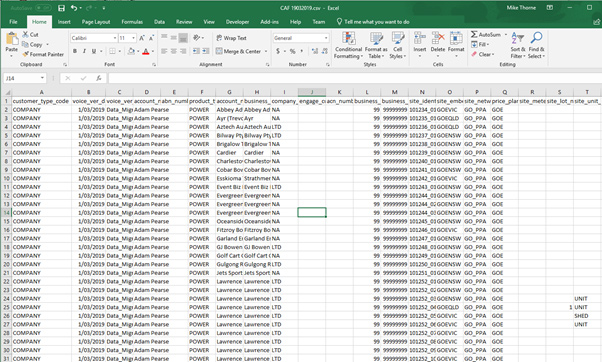The width and height of the screenshot is (602, 362).
Task: Align text left
Action: click(164, 51)
